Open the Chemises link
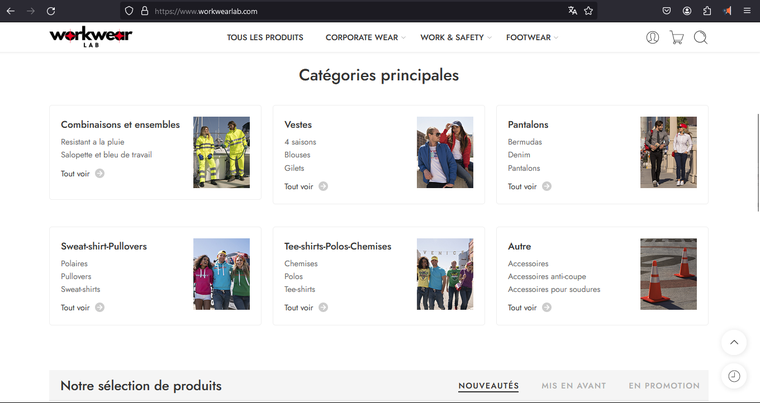 pos(301,264)
